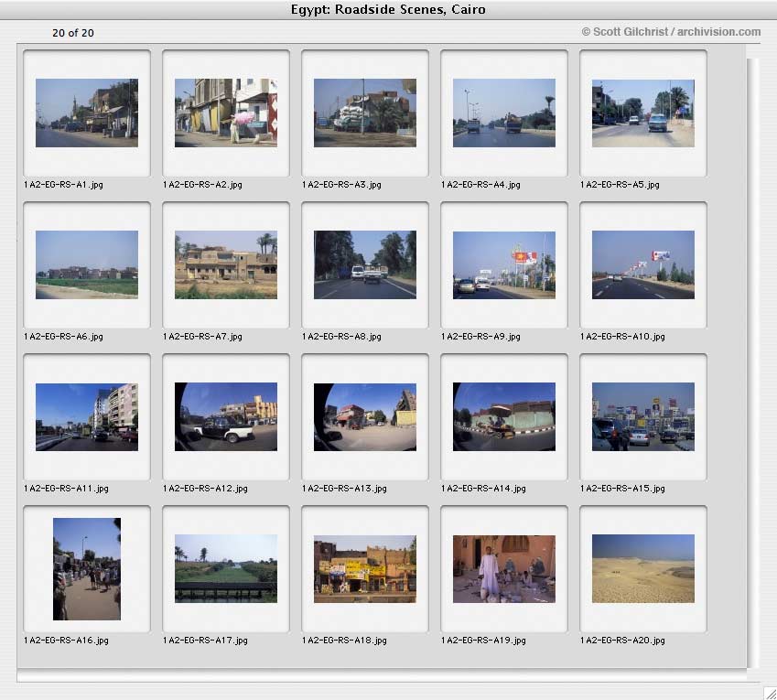Click the filename label 1A2-EG-RS-A15.jpg
The image size is (777, 700).
pyautogui.click(x=623, y=489)
